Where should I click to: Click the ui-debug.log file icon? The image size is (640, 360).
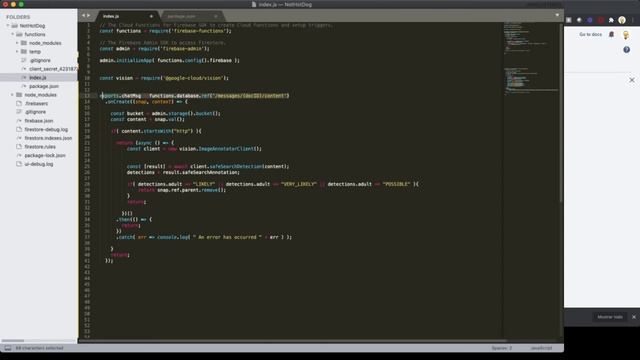click(19, 164)
